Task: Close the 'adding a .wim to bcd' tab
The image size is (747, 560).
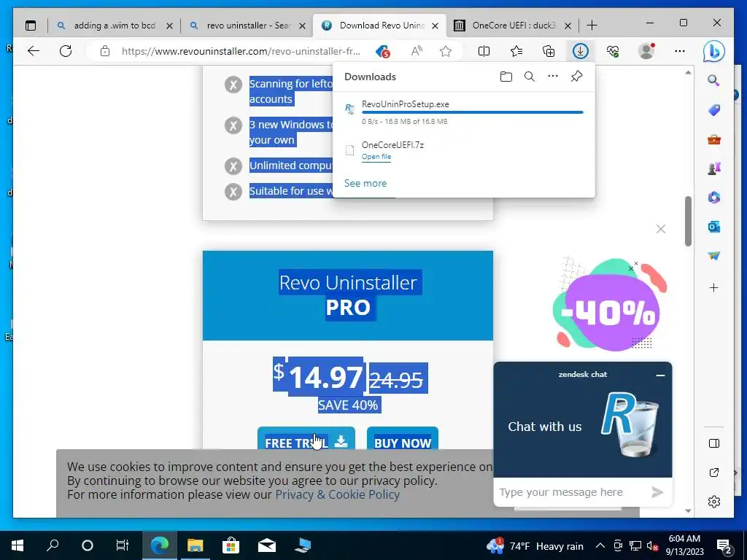Action: pos(169,26)
